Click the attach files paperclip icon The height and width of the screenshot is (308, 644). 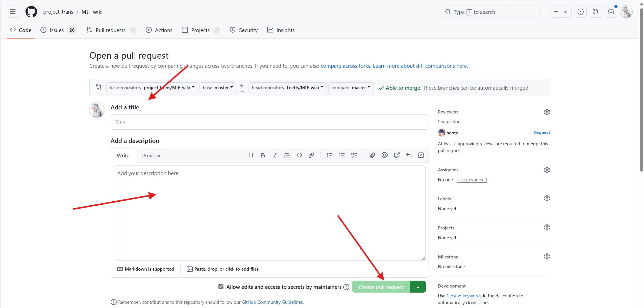[372, 155]
